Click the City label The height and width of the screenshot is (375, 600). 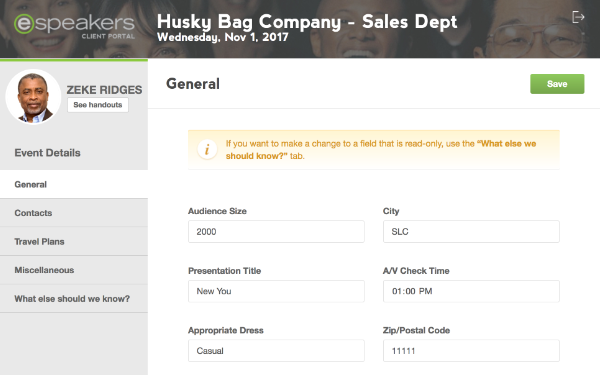[x=391, y=211]
